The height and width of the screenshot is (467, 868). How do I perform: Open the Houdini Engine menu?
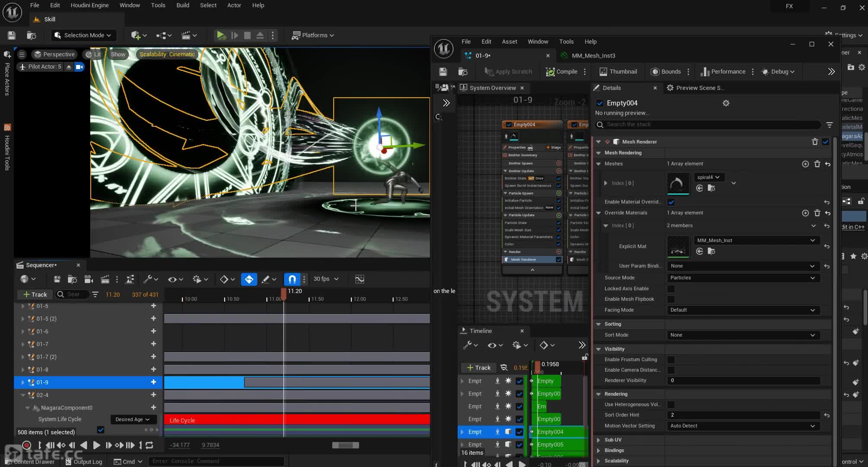tap(89, 5)
